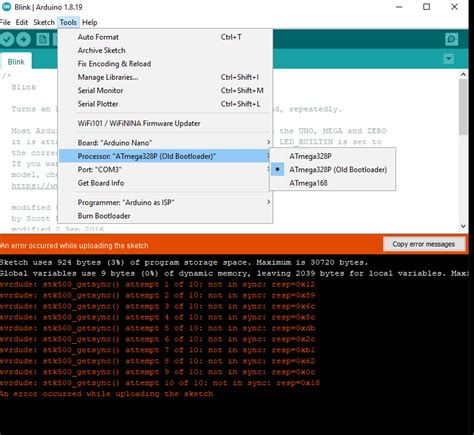Image resolution: width=474 pixels, height=435 pixels.
Task: Select ATmega328P (Old Bootloader) option
Action: (332, 169)
